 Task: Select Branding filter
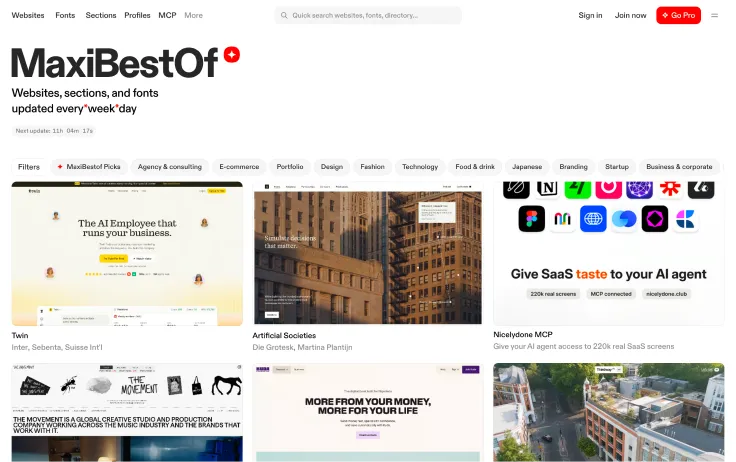(573, 167)
